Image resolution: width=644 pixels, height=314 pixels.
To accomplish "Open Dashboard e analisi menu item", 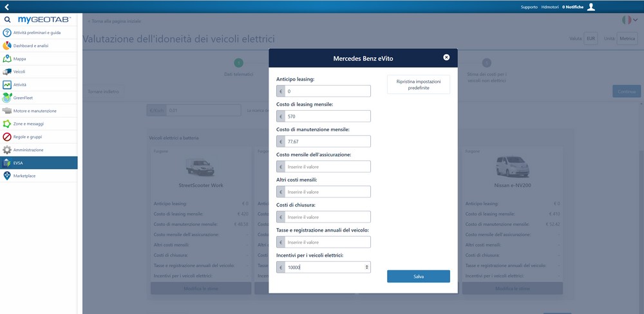I will coord(39,46).
